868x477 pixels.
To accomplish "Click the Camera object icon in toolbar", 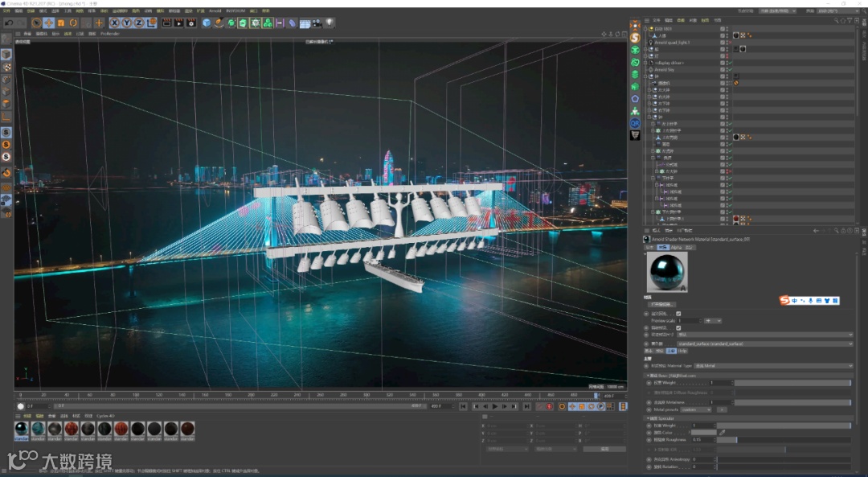I will [x=316, y=23].
